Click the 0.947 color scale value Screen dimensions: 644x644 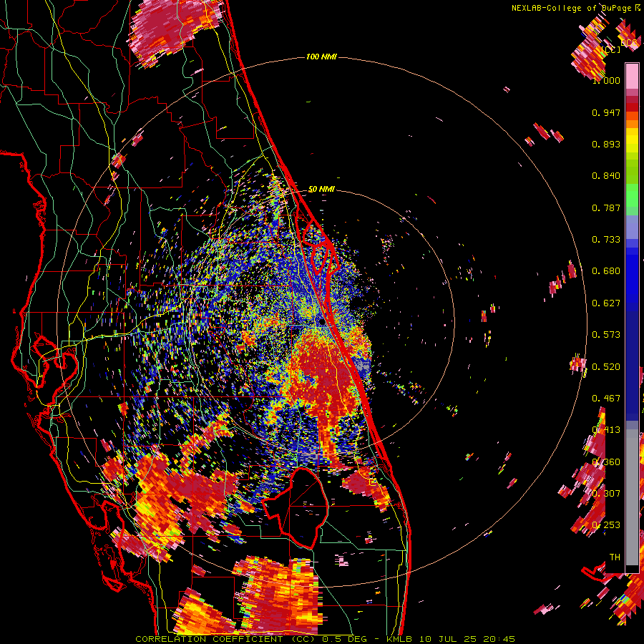(x=606, y=112)
